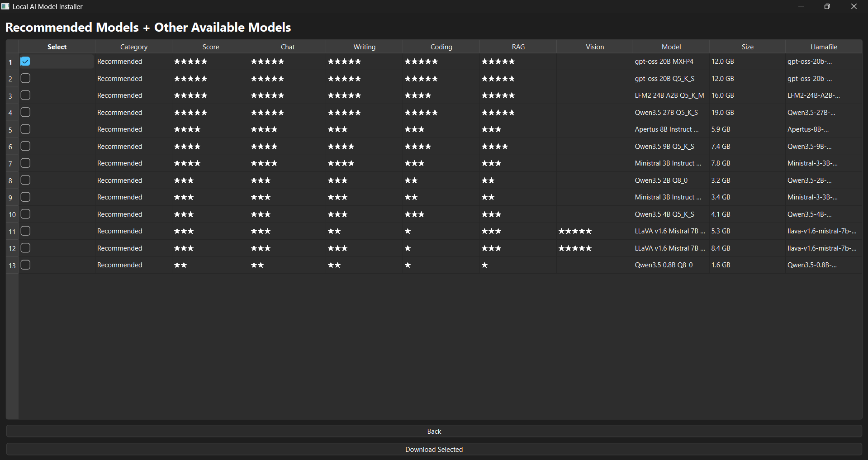Sort by the Select column header

coord(57,47)
